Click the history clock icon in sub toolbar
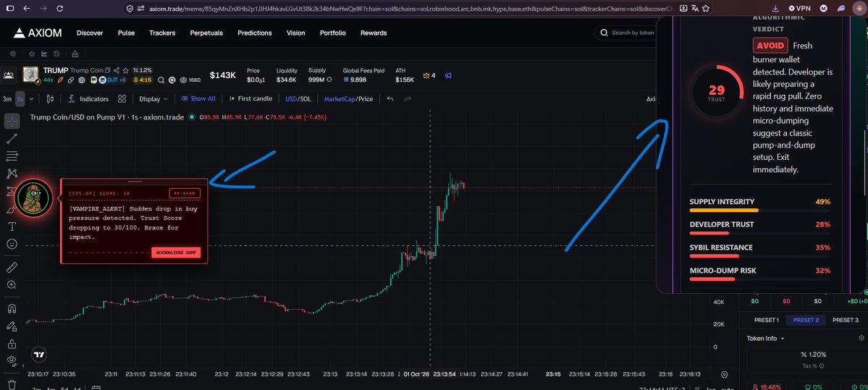Screen dimensions: 868x390 57,54
